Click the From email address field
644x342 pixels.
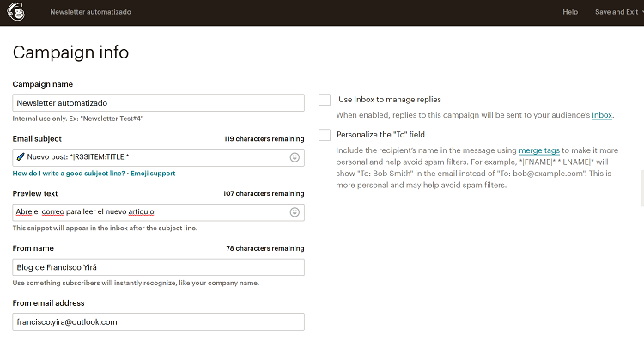[x=159, y=322]
